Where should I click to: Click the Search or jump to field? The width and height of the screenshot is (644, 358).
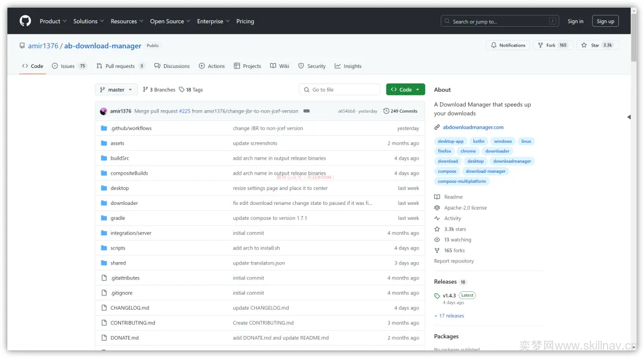click(x=500, y=21)
